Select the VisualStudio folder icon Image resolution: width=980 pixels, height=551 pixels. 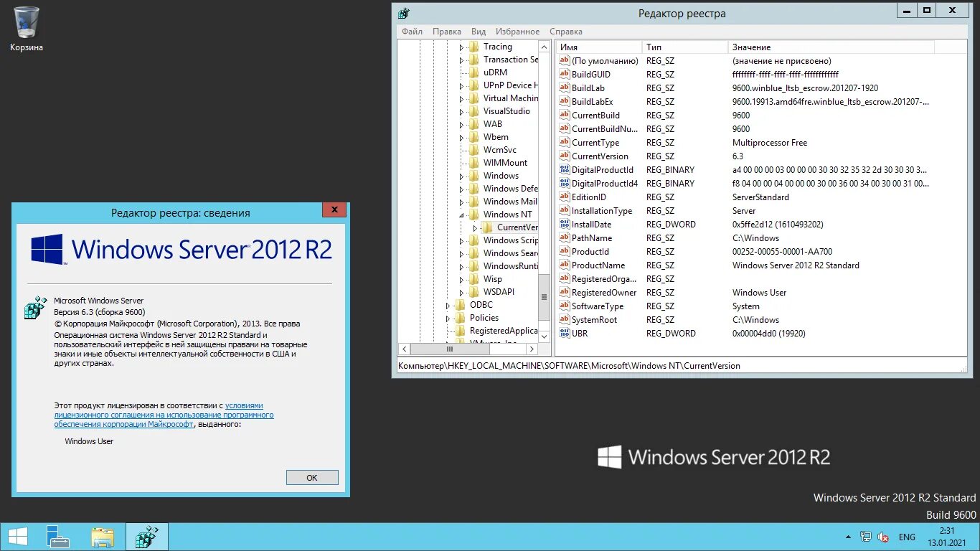pos(473,111)
